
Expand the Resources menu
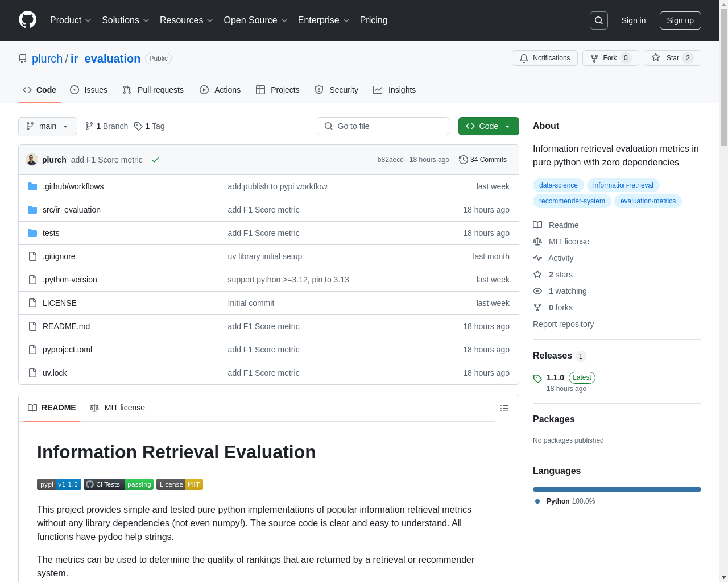pyautogui.click(x=187, y=20)
